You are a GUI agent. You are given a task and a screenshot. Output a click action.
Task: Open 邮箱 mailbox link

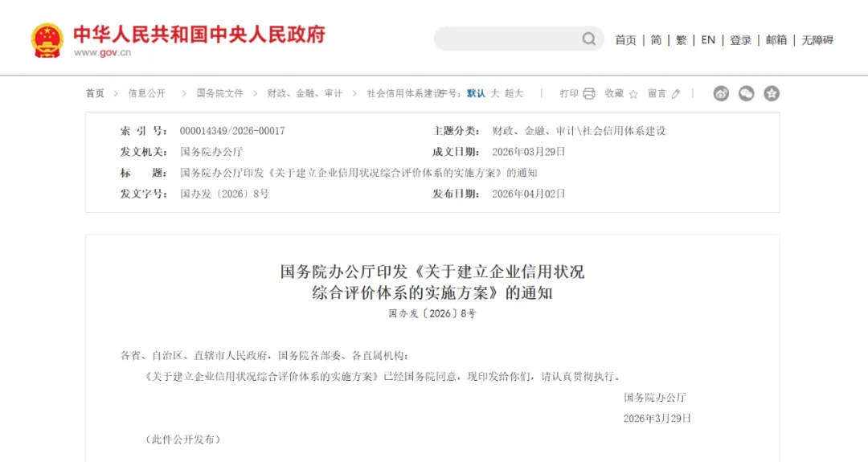(776, 40)
